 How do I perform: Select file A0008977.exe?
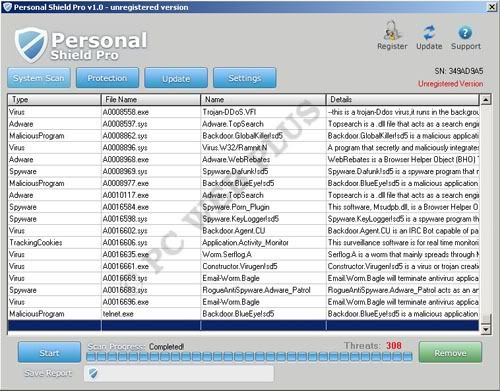151,183
